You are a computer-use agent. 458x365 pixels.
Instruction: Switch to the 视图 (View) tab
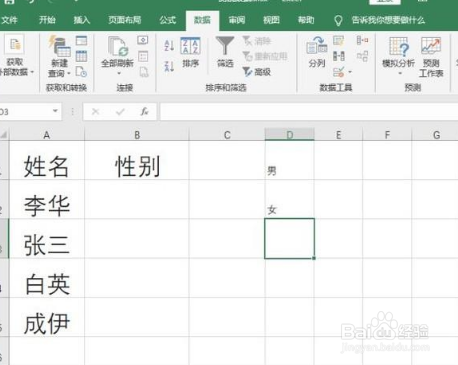point(271,20)
